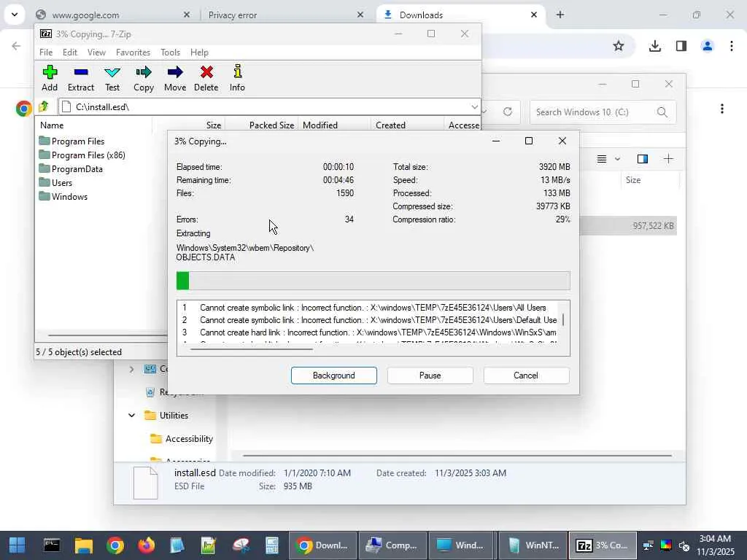Open Firefox from the taskbar

click(x=146, y=545)
